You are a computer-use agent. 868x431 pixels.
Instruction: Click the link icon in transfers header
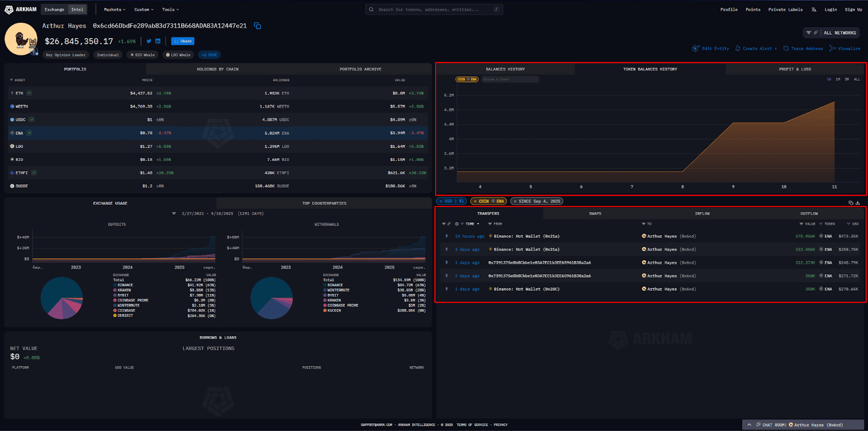[449, 224]
